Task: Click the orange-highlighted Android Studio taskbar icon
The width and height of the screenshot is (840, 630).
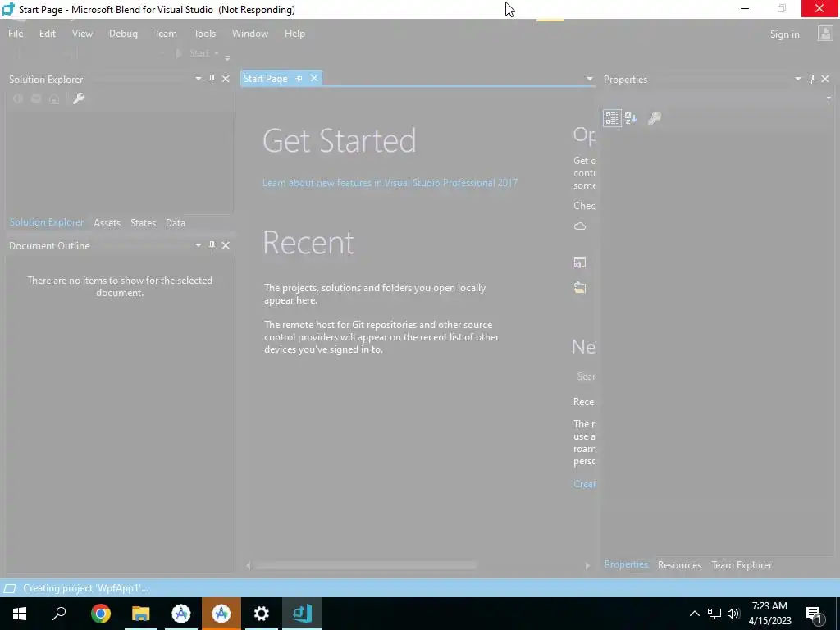Action: [221, 613]
